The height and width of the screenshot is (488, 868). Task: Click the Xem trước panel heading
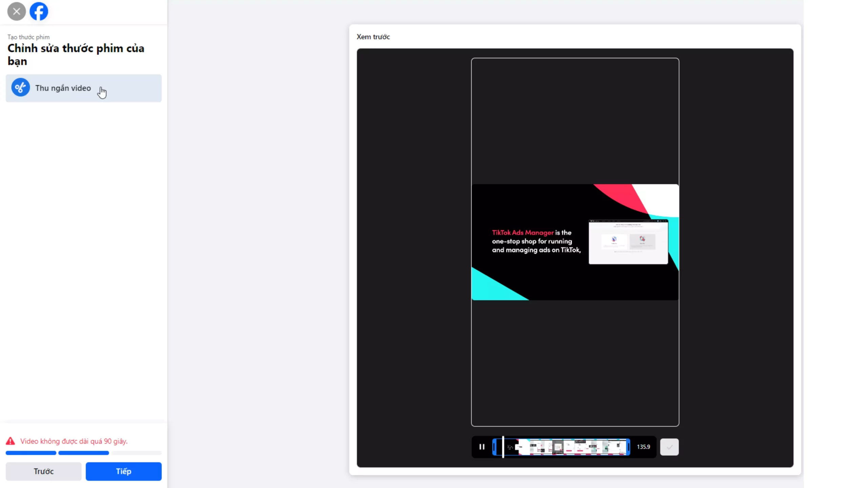(x=373, y=37)
